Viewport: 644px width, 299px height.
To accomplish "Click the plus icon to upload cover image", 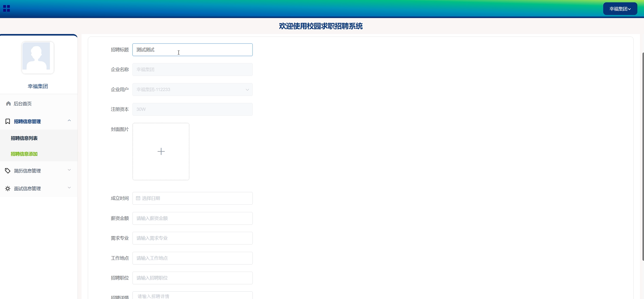I will pyautogui.click(x=161, y=151).
